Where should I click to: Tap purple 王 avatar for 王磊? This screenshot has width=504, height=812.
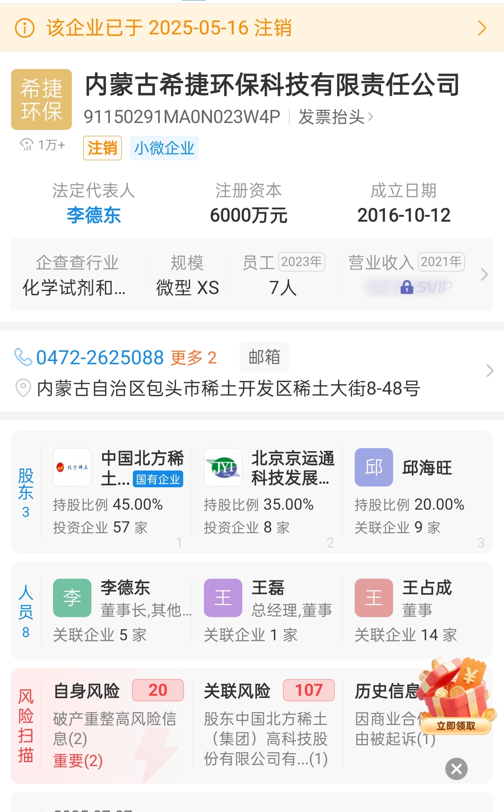click(223, 598)
